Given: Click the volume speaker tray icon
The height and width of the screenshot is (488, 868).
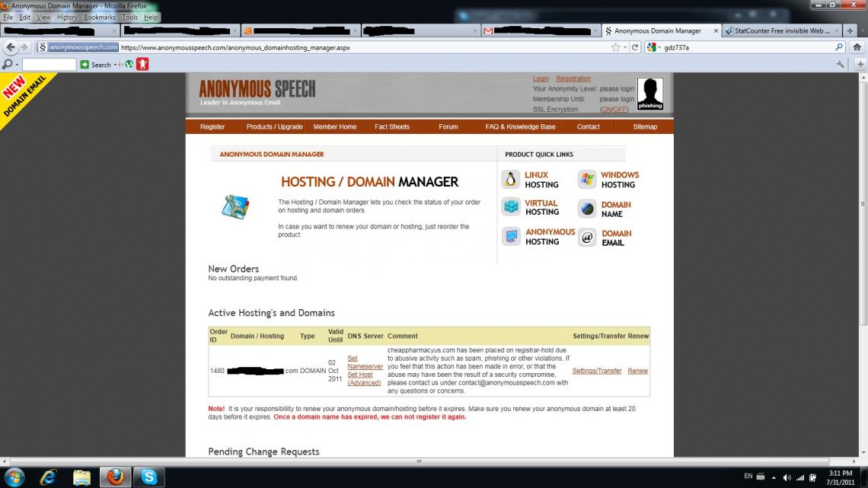Looking at the screenshot, I should (787, 477).
